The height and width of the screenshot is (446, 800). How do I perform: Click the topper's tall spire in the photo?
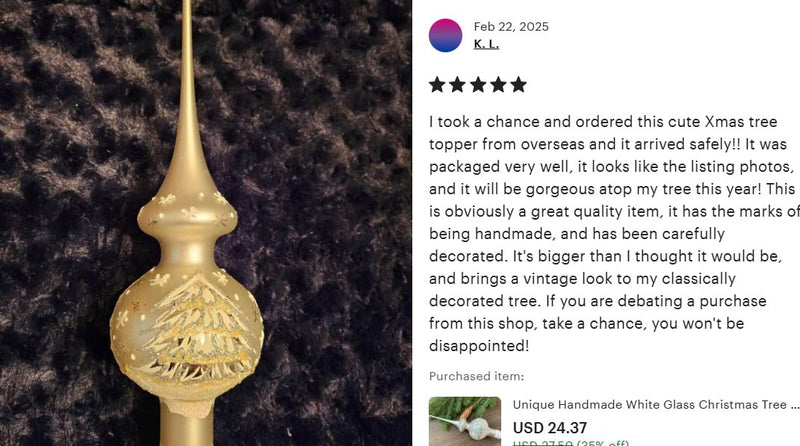187,97
